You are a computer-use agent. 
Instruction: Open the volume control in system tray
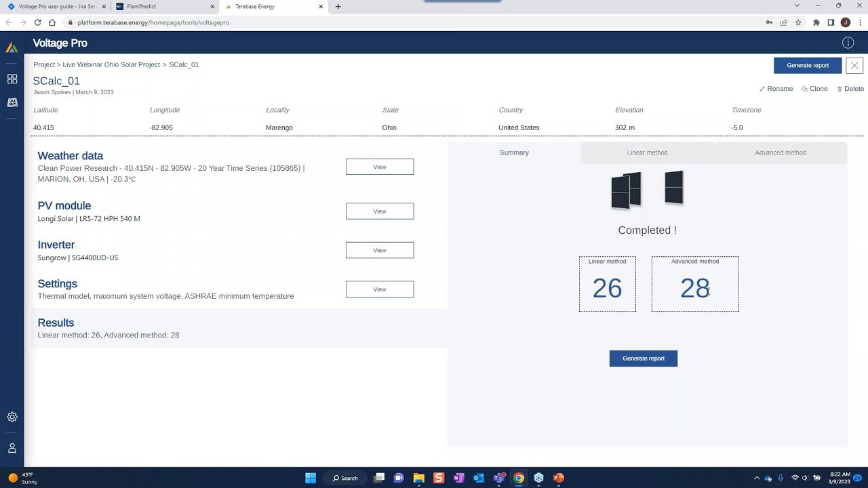coord(806,478)
